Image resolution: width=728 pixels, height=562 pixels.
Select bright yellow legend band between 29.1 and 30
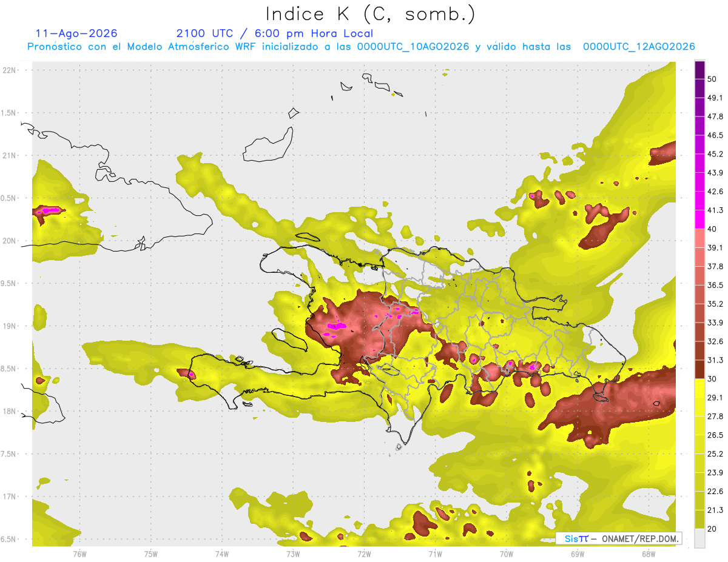699,388
